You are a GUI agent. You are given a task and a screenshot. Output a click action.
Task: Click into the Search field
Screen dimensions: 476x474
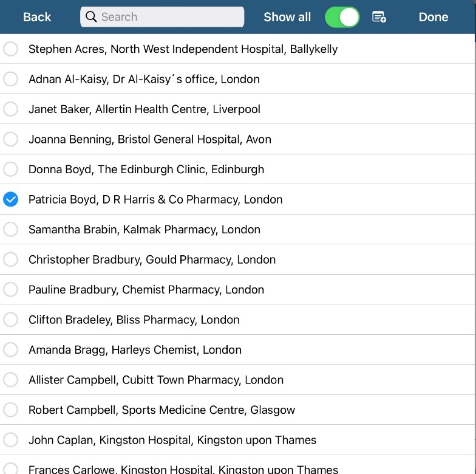click(x=170, y=17)
